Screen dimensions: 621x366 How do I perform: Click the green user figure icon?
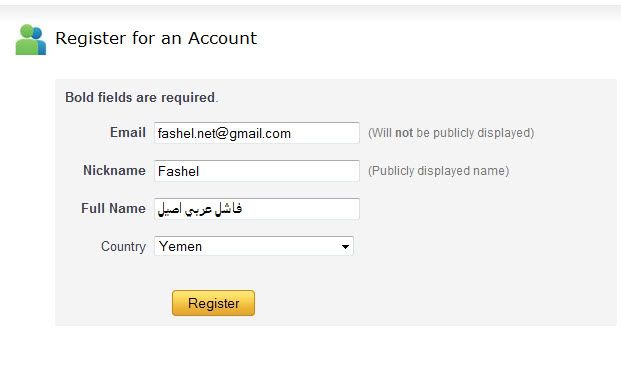pos(26,40)
